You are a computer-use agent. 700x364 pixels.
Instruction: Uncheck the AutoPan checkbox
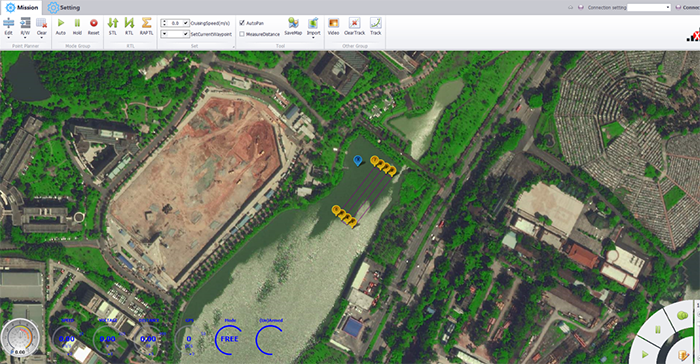(242, 23)
